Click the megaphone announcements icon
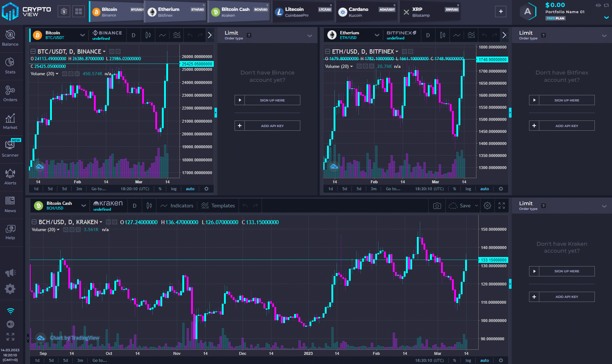Image resolution: width=612 pixels, height=364 pixels. click(10, 273)
